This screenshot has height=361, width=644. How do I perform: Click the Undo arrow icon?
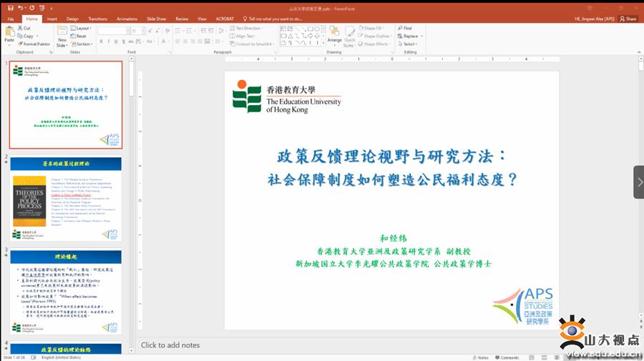(20, 8)
